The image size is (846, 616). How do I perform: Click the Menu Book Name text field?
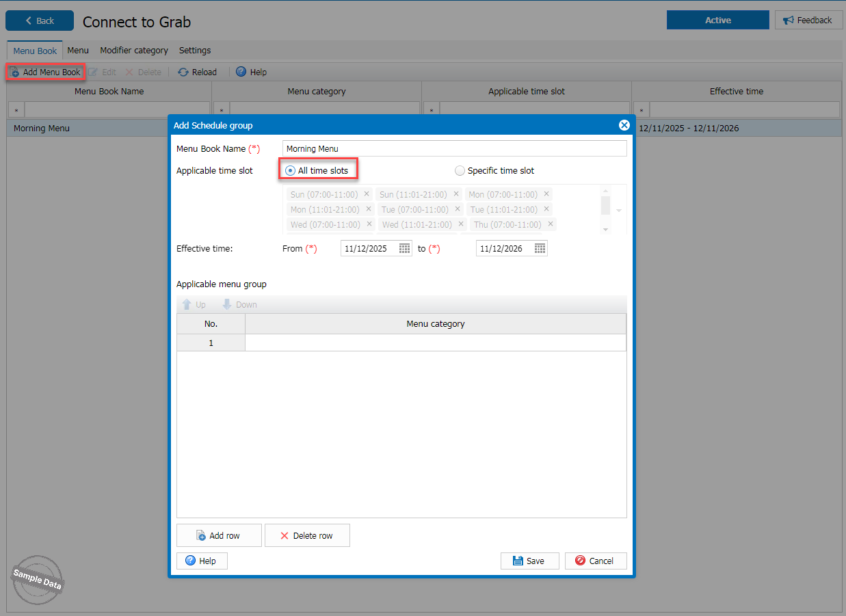[x=454, y=148]
